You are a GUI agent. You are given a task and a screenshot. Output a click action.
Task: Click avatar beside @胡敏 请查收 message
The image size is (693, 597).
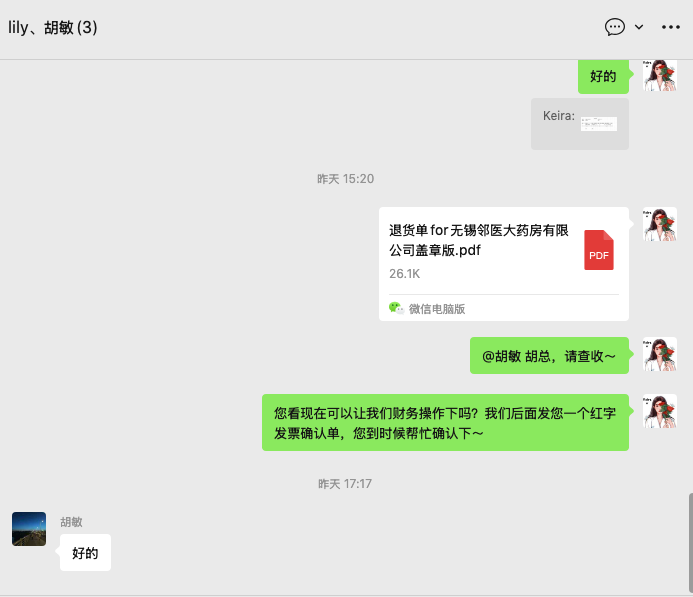click(659, 354)
